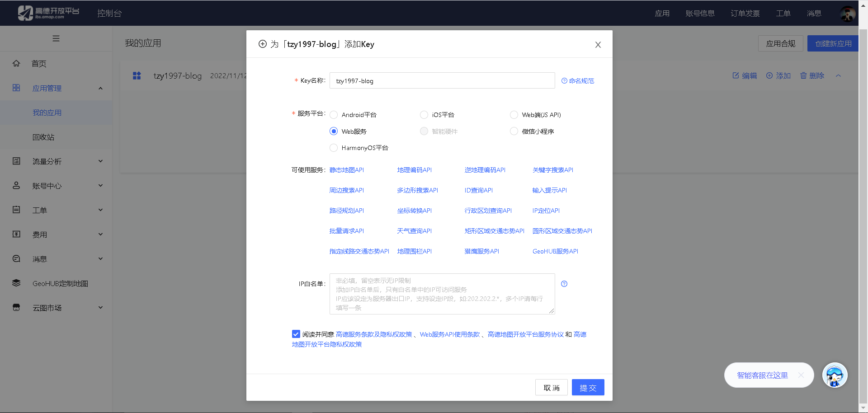Select the 微信小程序 radio button

pos(514,131)
